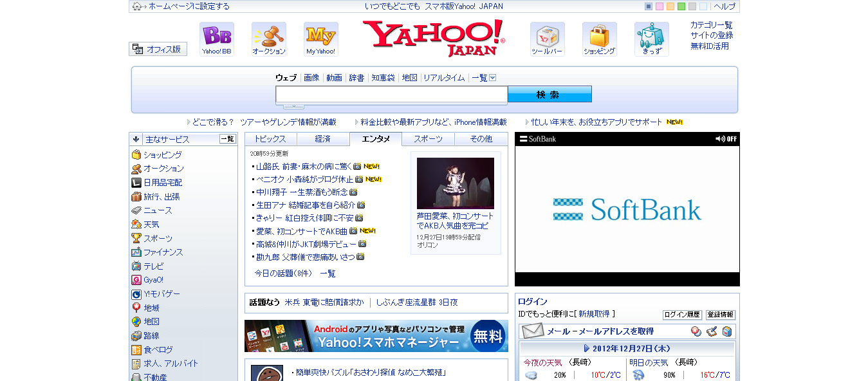Open 地図 globe item in the sidebar

(x=151, y=321)
